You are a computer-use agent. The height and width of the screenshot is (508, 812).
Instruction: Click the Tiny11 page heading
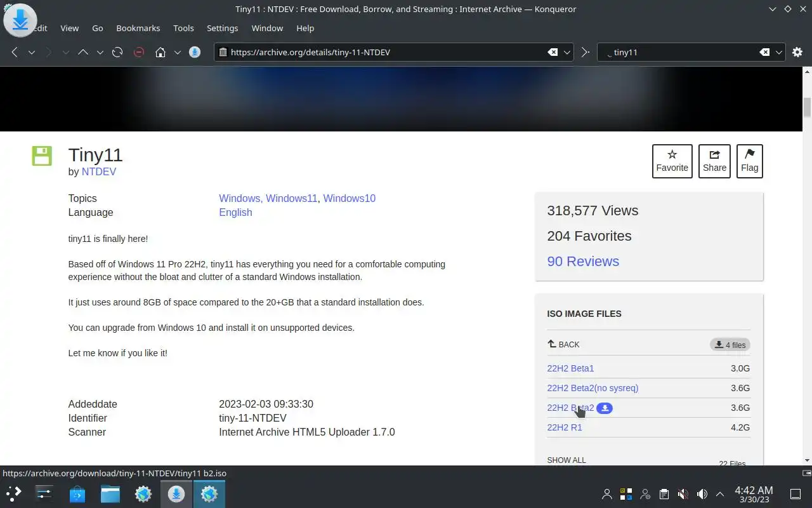[95, 155]
